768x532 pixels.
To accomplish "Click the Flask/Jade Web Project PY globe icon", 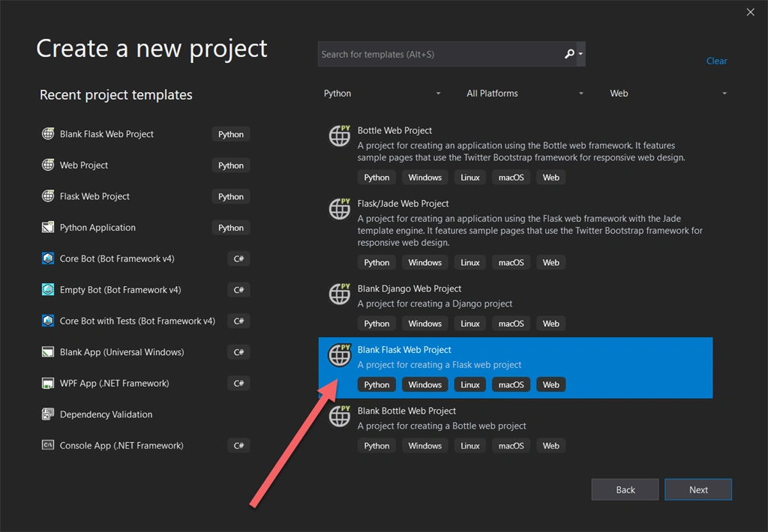I will pos(340,208).
